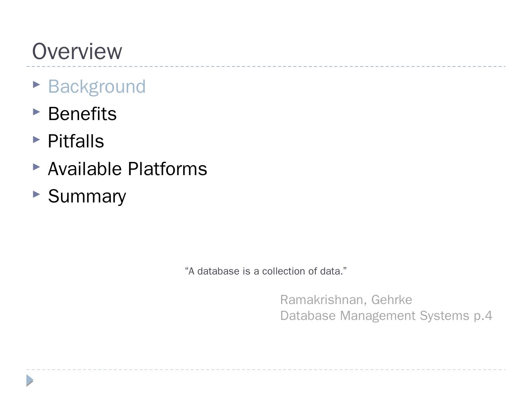Click the Pitfalls list item
This screenshot has height=399, width=532.
[76, 141]
